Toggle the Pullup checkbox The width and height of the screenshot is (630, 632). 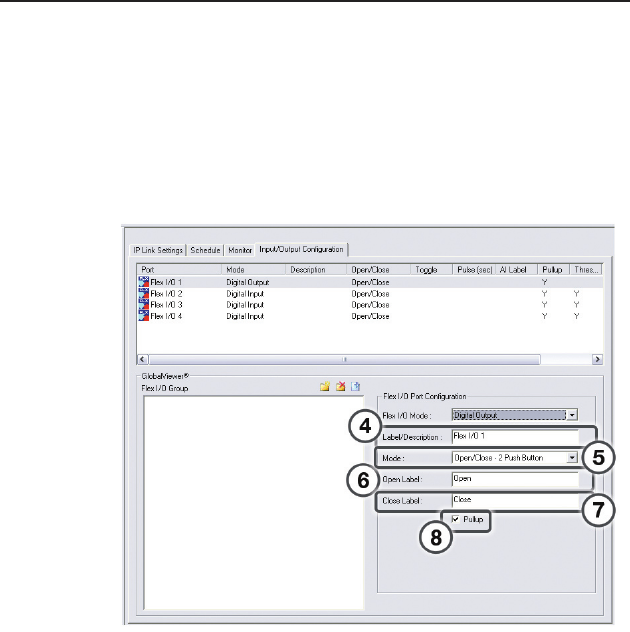457,521
